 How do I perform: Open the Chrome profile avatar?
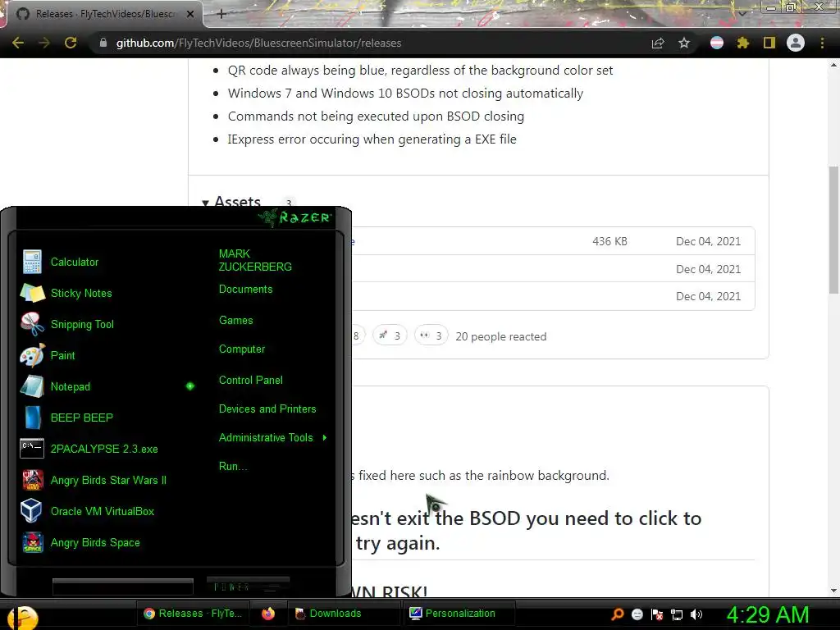click(796, 43)
